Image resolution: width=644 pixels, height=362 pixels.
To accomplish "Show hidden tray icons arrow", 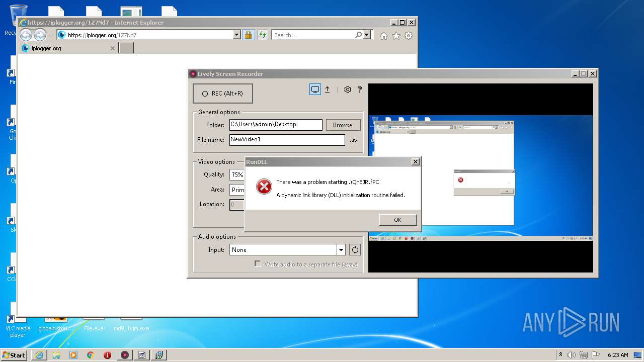I will (560, 355).
